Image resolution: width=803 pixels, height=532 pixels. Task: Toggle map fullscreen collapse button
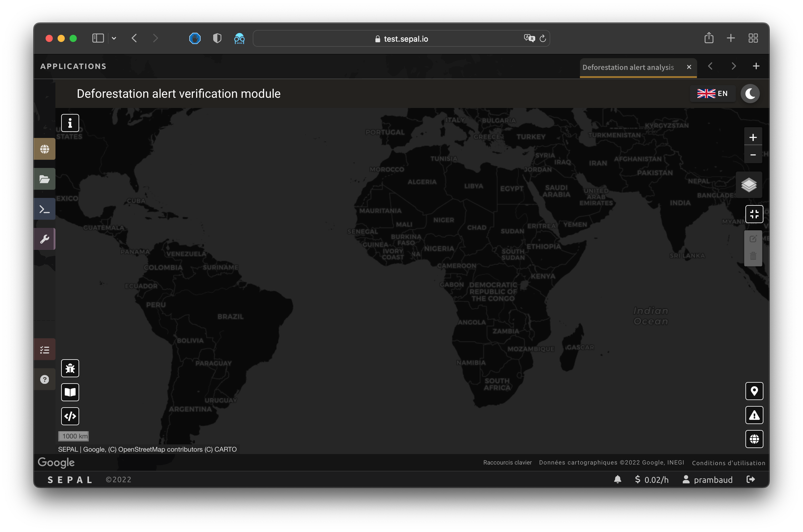(x=754, y=214)
